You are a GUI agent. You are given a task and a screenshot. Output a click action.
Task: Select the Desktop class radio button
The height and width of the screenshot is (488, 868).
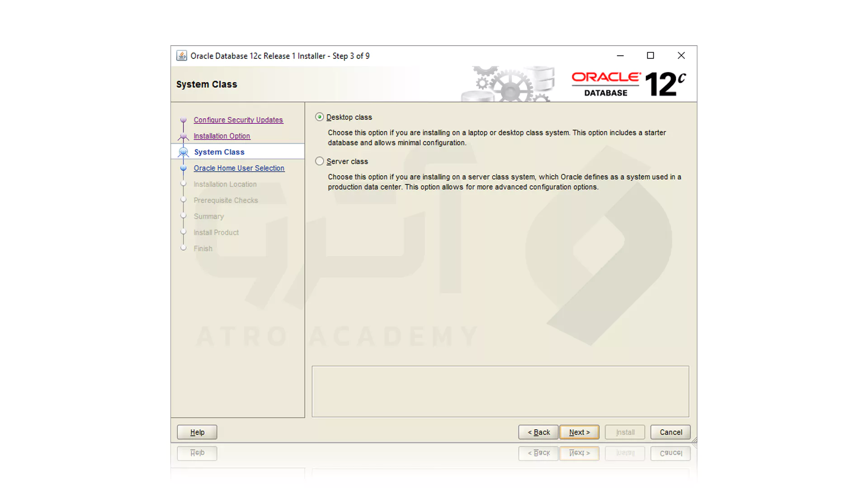(320, 117)
